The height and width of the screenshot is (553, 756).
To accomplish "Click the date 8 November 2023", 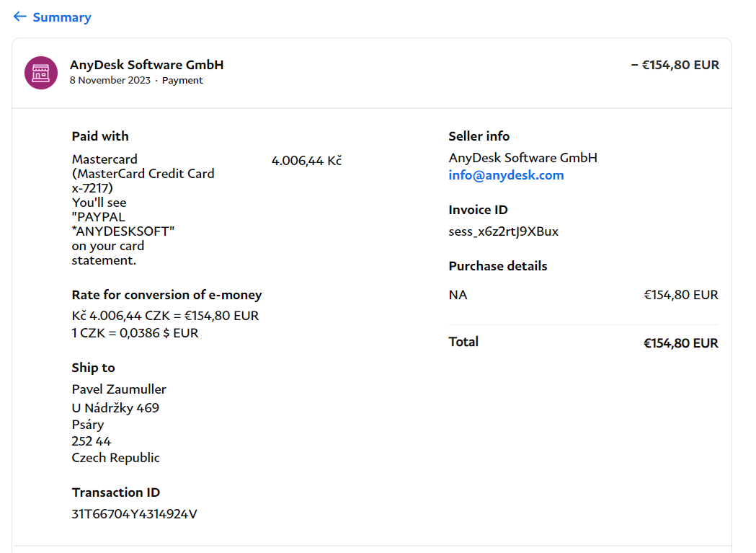I will click(x=110, y=81).
